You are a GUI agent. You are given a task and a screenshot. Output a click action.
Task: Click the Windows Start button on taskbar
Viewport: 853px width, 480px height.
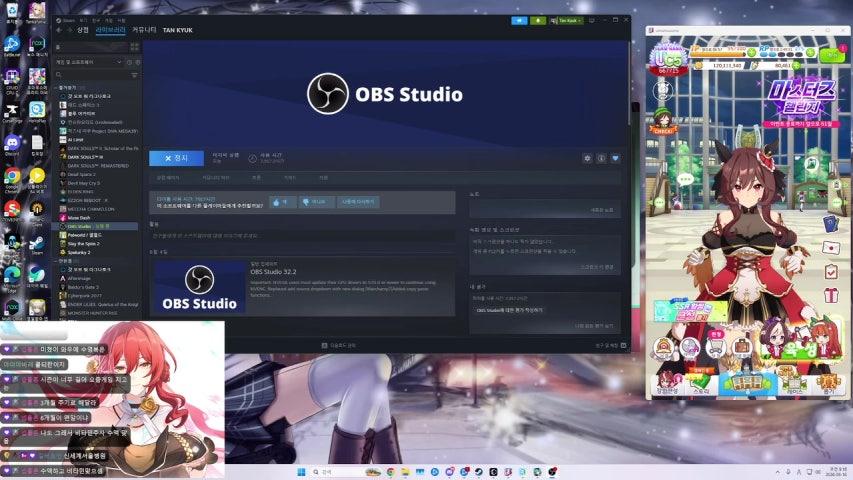[301, 472]
